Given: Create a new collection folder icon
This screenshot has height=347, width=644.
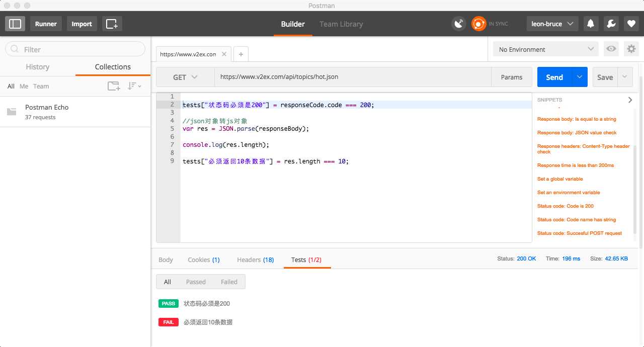Looking at the screenshot, I should 114,86.
